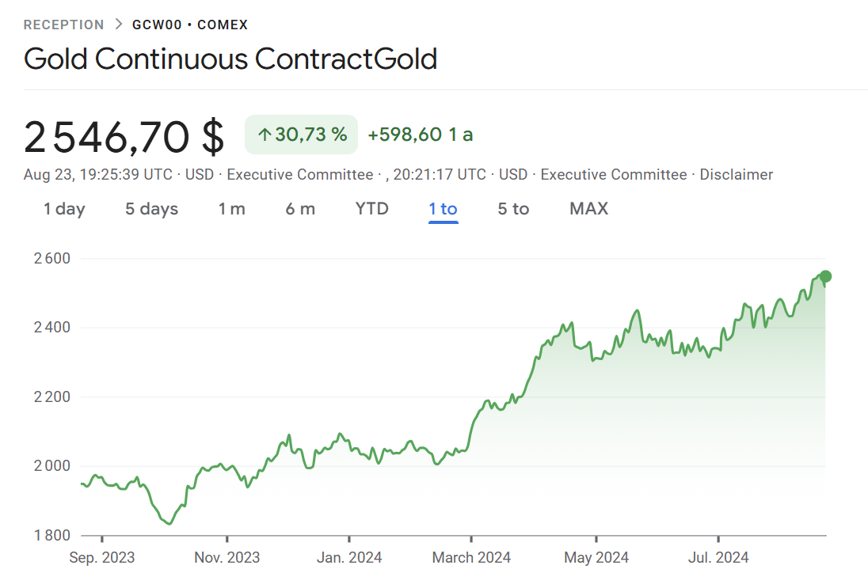Click the GCW00 • COMEX breadcrumb
Viewport: 868px width, 588px height.
pos(190,25)
